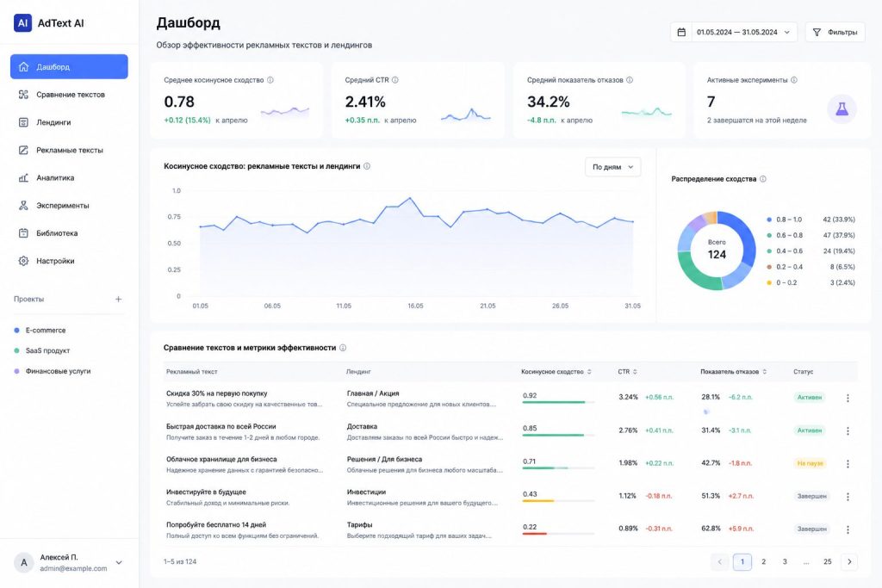Viewport: 882px width, 588px height.
Task: Open the date range dropdown 01.05.2024 — 31.05.2024
Action: pos(734,32)
